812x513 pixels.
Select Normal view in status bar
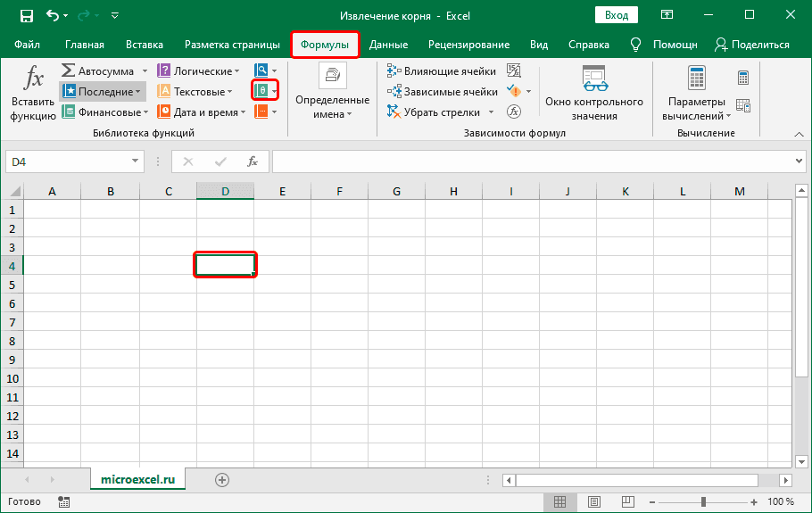[559, 502]
